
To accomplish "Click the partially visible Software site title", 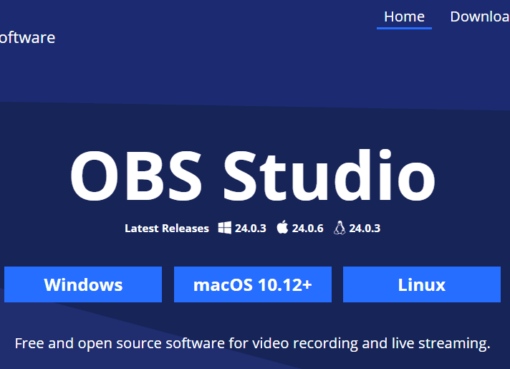I will coord(27,37).
